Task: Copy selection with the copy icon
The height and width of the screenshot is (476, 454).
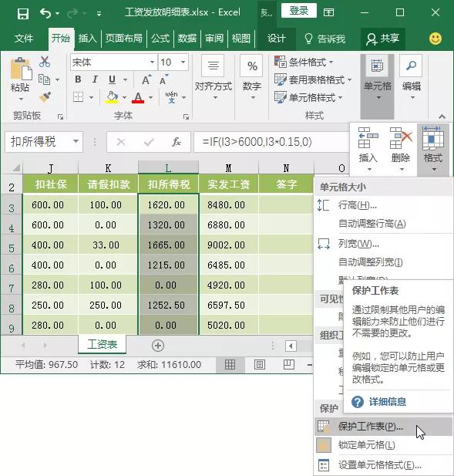Action: coord(44,79)
